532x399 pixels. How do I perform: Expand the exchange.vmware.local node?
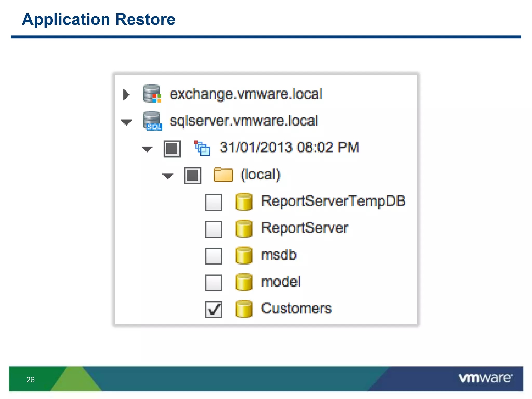pyautogui.click(x=126, y=95)
